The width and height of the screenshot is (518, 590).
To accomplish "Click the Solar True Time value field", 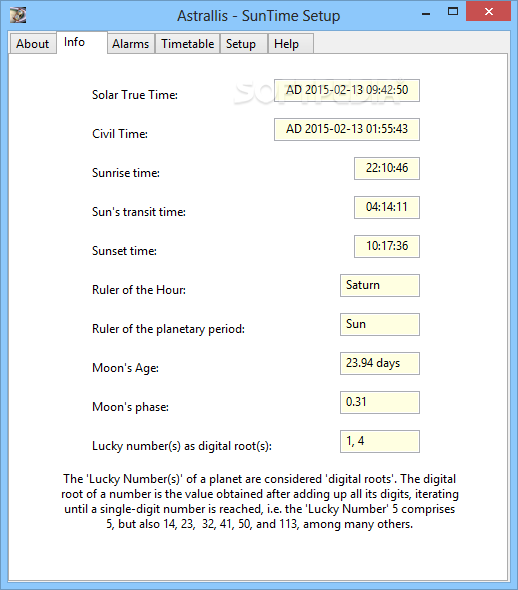I will [347, 90].
